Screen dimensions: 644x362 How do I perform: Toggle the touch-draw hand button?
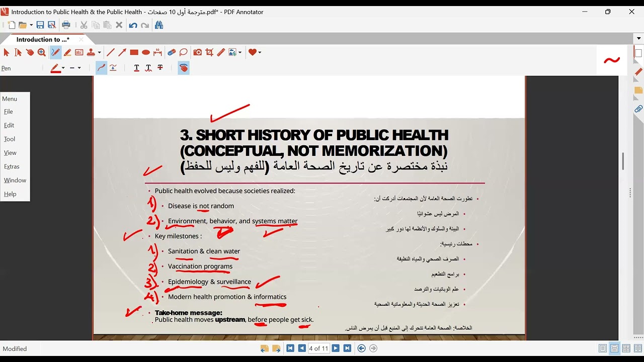tap(184, 68)
